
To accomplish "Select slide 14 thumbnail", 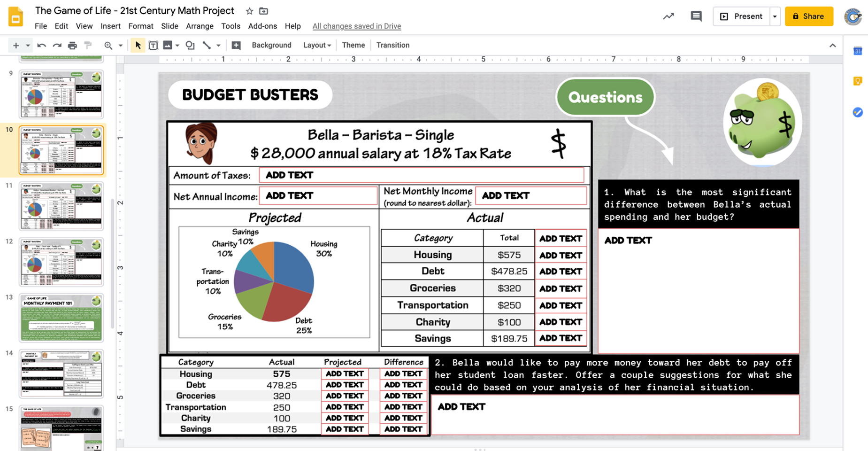I will pyautogui.click(x=61, y=374).
